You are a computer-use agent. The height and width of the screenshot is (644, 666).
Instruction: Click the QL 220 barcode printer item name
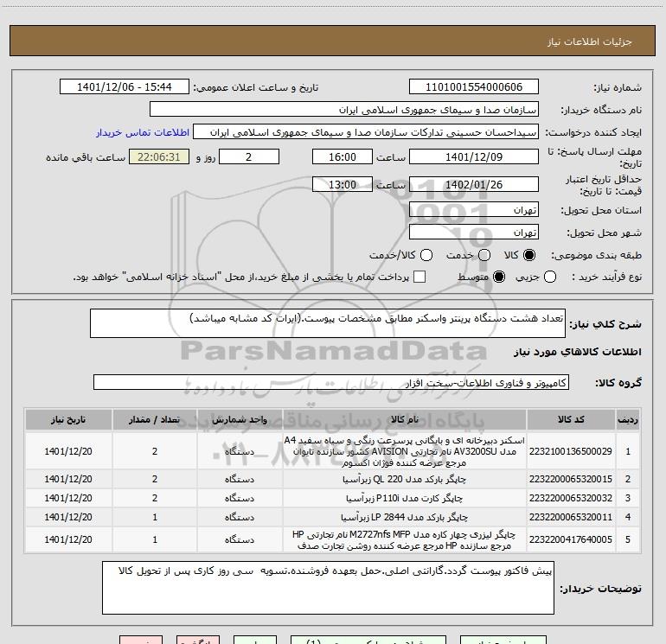[405, 479]
